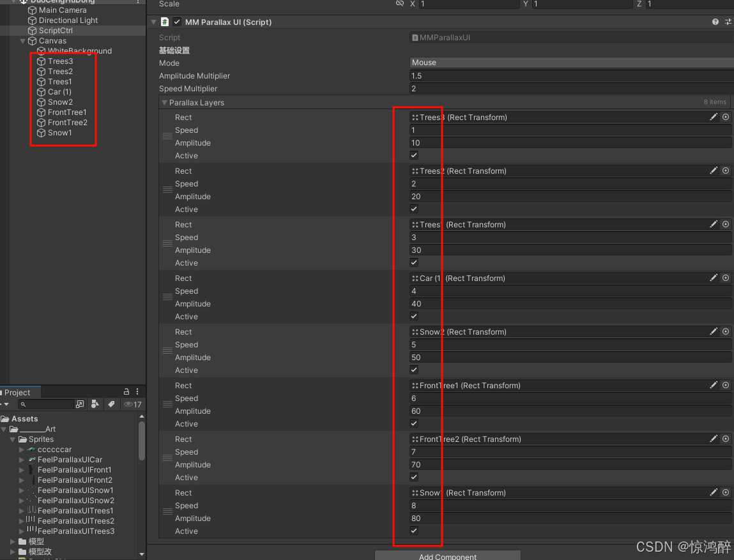The height and width of the screenshot is (560, 734).
Task: Lock the Project panel with the padlock icon
Action: point(126,391)
